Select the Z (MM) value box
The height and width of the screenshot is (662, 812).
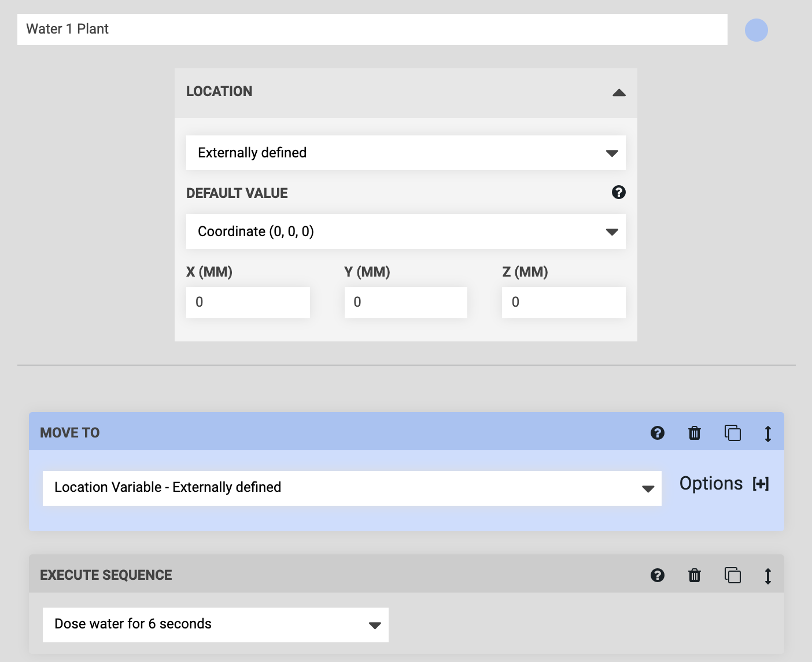[563, 303]
